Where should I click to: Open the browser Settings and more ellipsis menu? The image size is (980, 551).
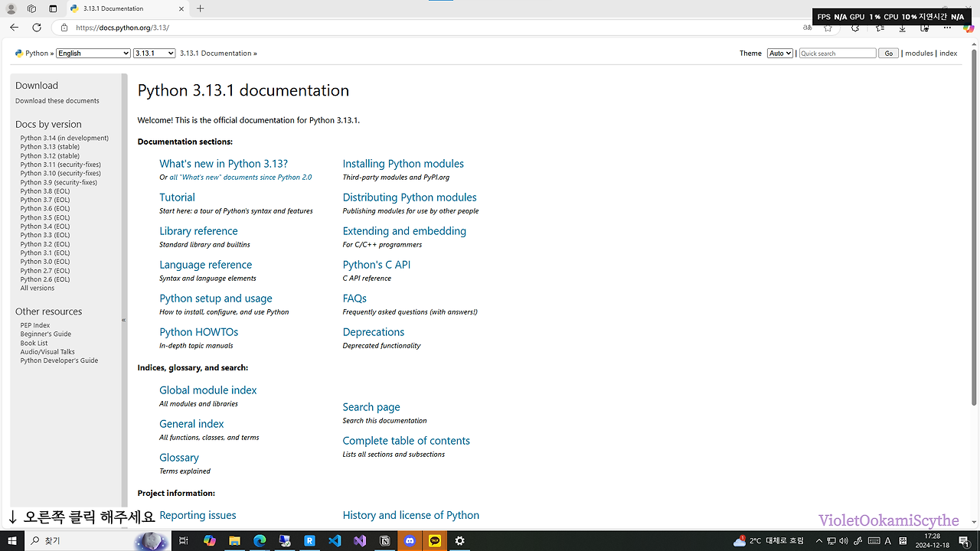click(947, 28)
